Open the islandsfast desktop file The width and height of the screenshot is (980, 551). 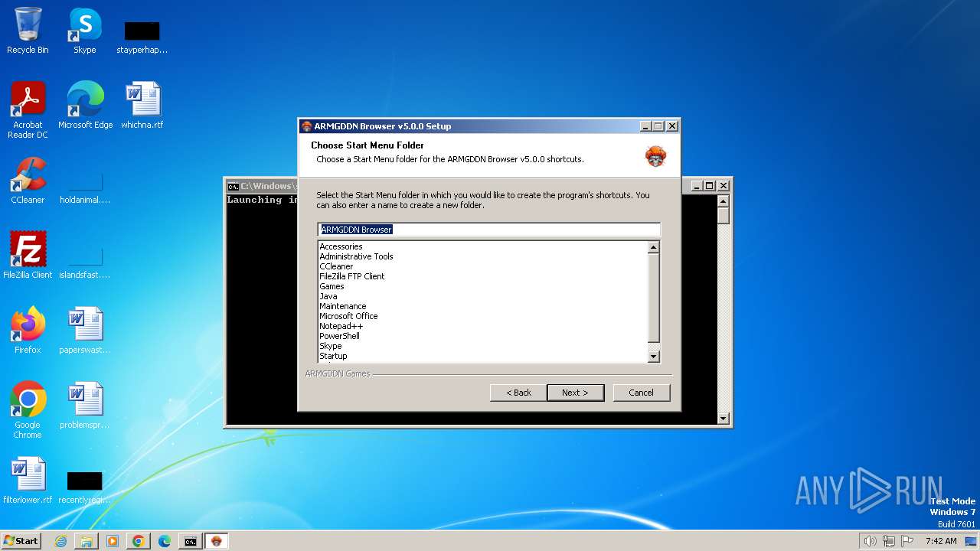tap(84, 262)
